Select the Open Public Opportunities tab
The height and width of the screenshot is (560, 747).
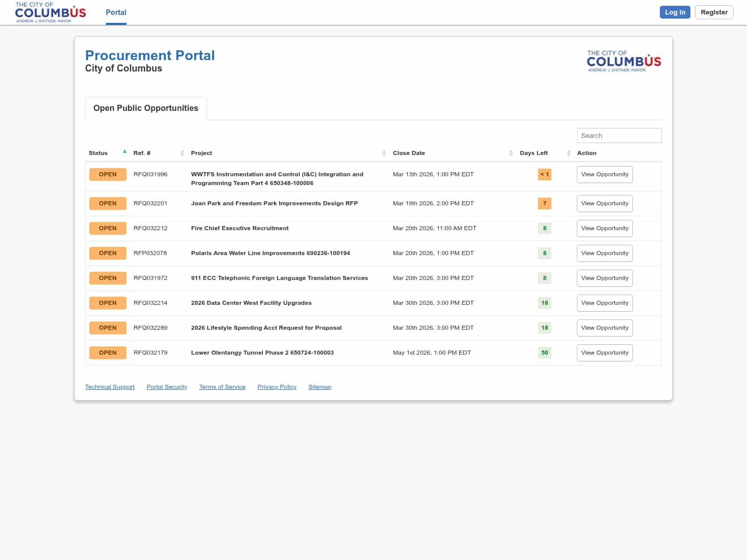tap(146, 108)
